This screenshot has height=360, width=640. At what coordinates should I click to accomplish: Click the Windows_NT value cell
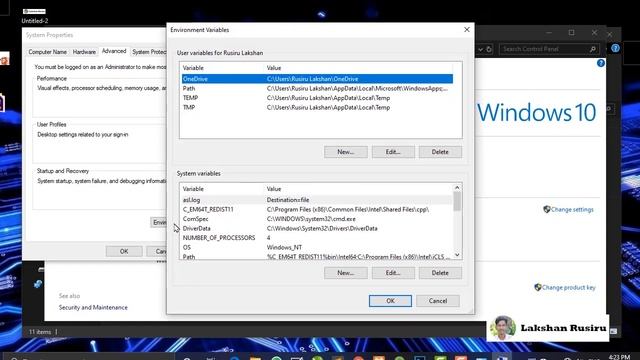pyautogui.click(x=284, y=247)
